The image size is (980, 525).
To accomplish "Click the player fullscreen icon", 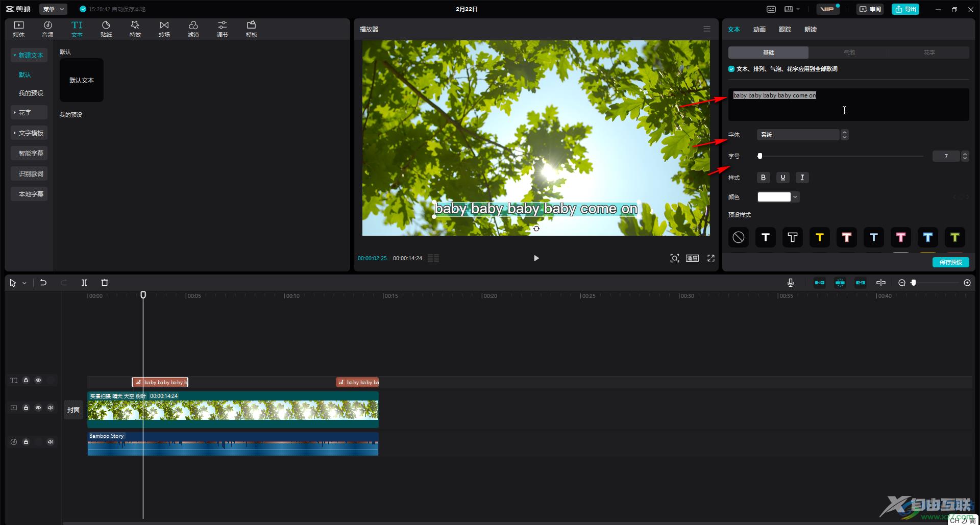I will click(711, 258).
